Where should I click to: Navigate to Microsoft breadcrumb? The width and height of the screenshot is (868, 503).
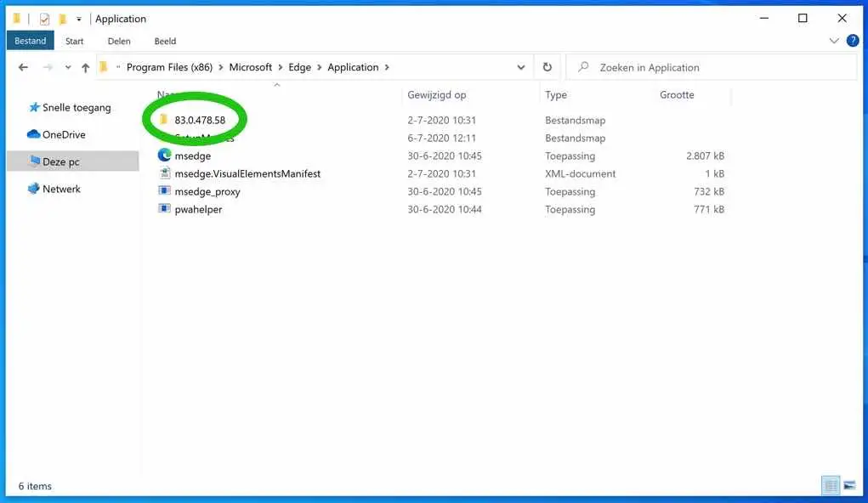click(251, 67)
